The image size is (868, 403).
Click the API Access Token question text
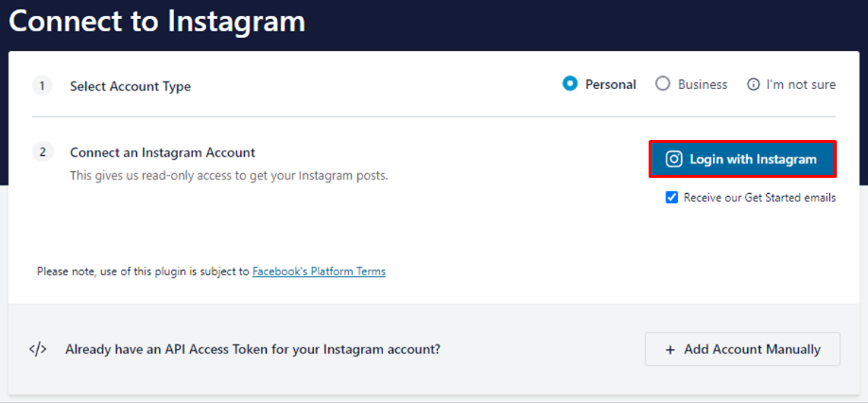click(x=252, y=349)
